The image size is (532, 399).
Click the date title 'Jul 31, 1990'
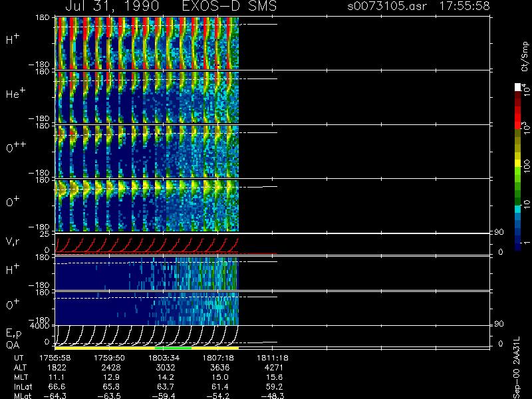[112, 7]
